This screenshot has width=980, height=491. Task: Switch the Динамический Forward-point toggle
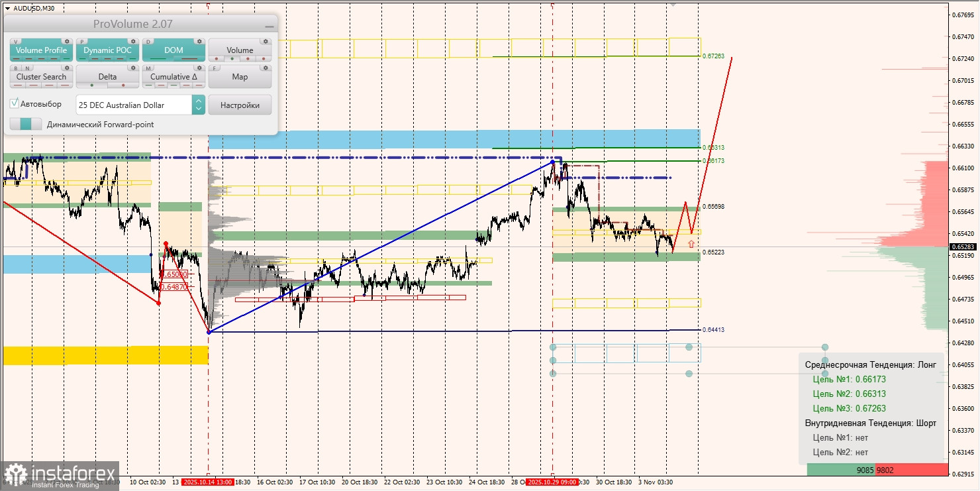[x=26, y=124]
